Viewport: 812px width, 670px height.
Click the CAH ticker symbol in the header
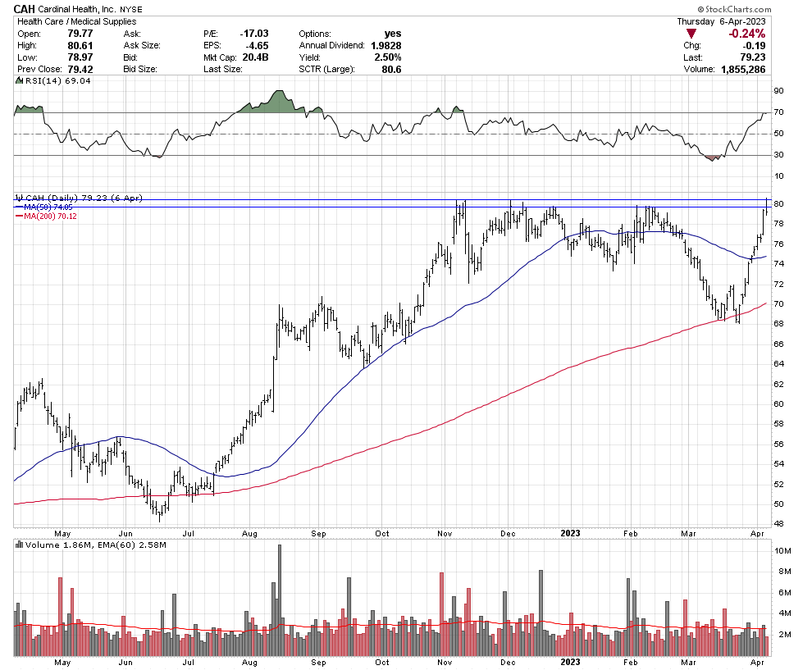coord(25,9)
